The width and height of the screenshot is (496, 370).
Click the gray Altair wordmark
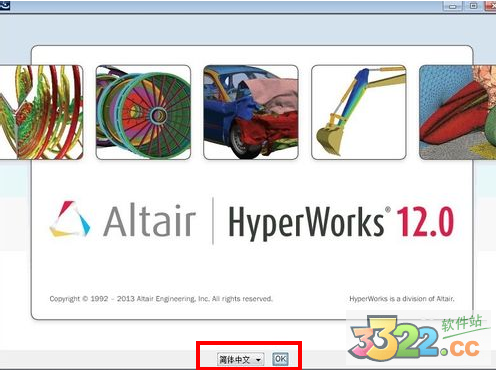click(149, 221)
